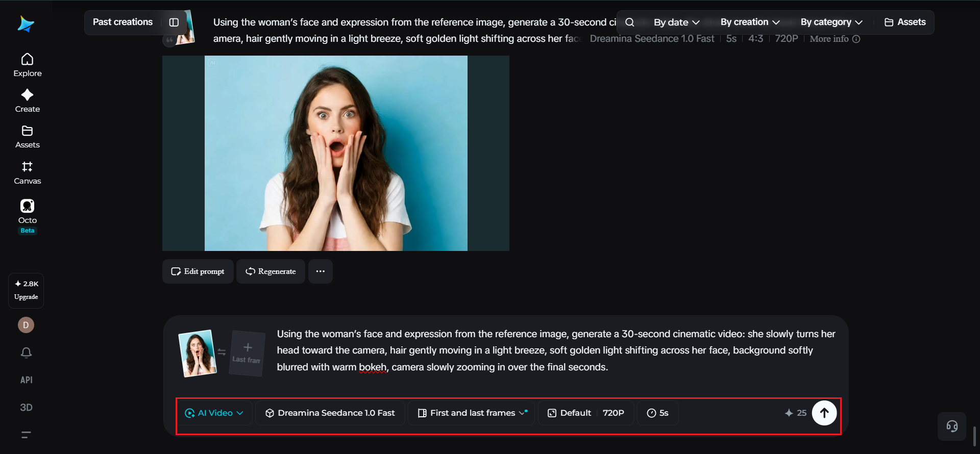Expand the By creation filter dropdown

(x=750, y=22)
